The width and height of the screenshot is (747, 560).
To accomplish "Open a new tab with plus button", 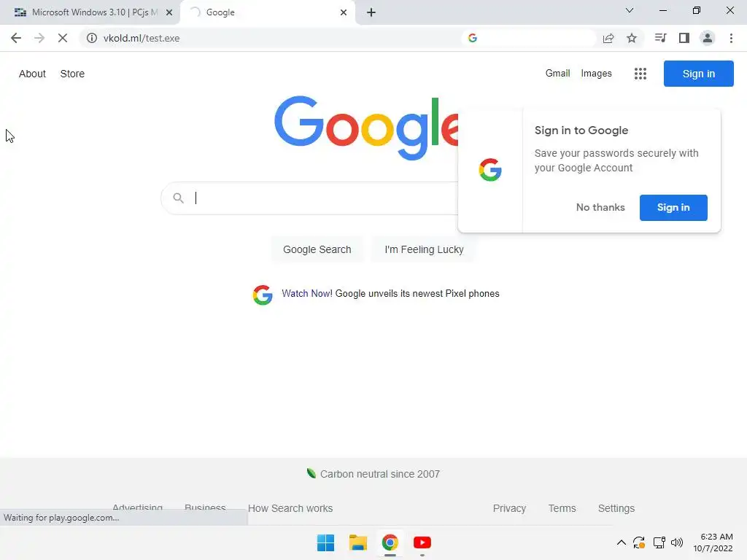I will (371, 12).
